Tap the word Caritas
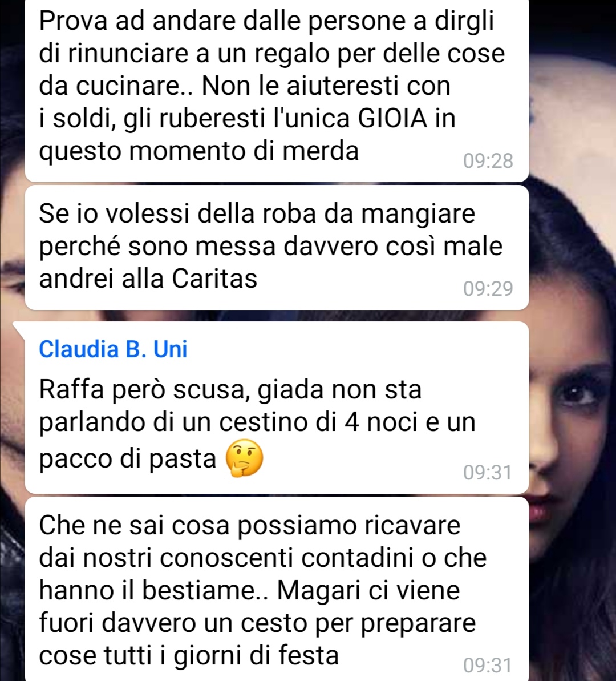 [x=214, y=279]
